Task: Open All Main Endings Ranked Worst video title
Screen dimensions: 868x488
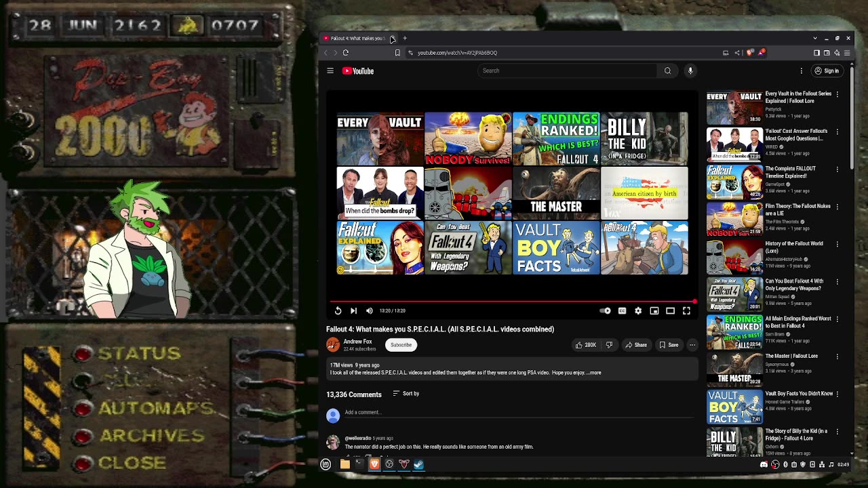Action: (x=798, y=322)
